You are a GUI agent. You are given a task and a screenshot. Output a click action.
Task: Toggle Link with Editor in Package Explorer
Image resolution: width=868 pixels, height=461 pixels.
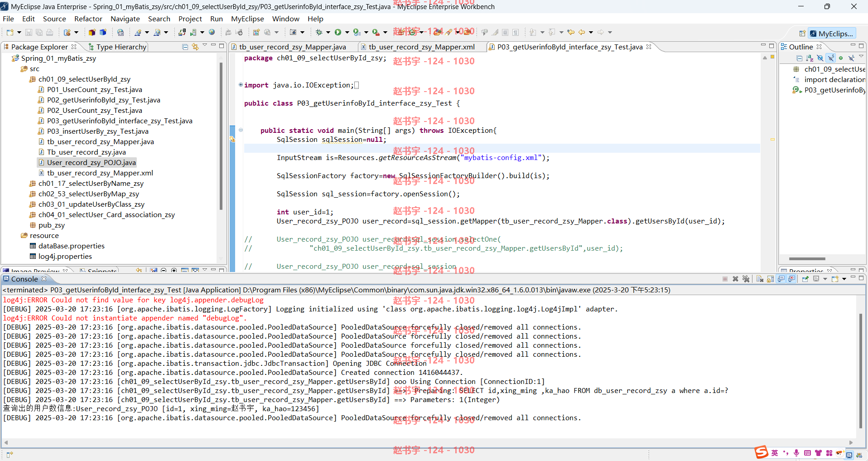coord(195,47)
